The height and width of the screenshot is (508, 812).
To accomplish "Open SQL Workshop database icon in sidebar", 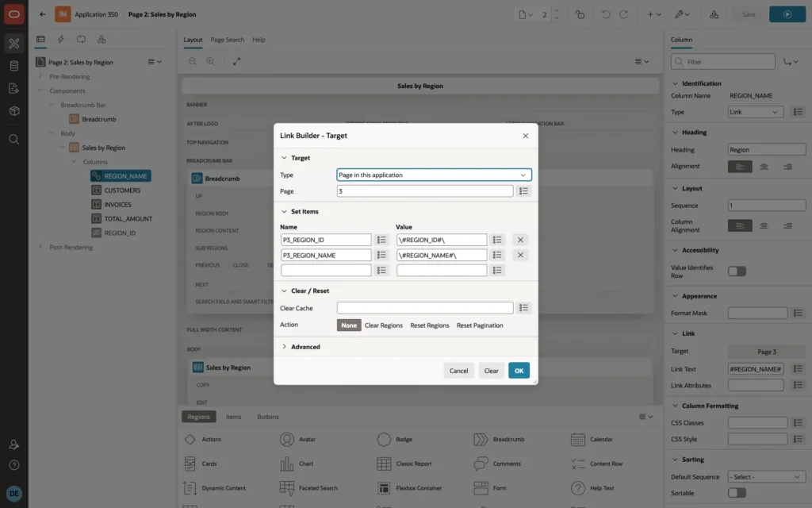I will coord(14,66).
